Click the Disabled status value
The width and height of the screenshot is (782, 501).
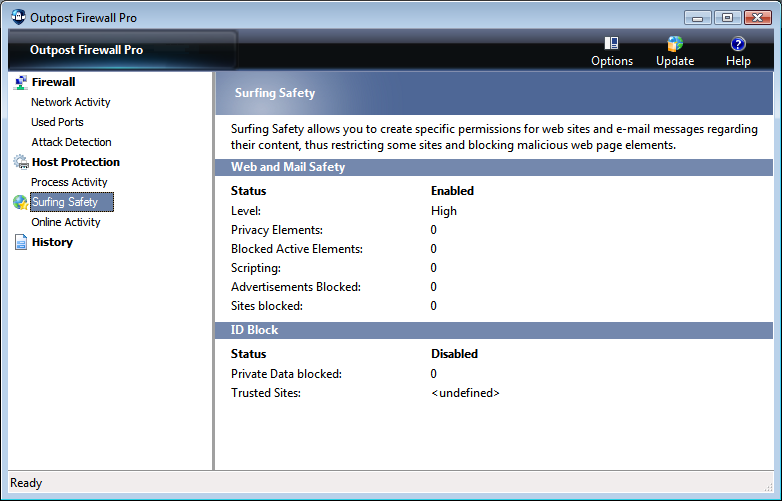click(x=454, y=354)
